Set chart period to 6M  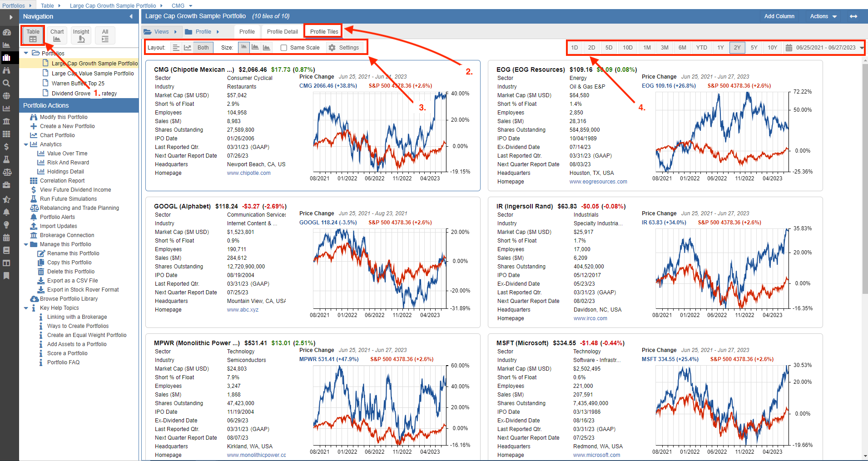(682, 47)
